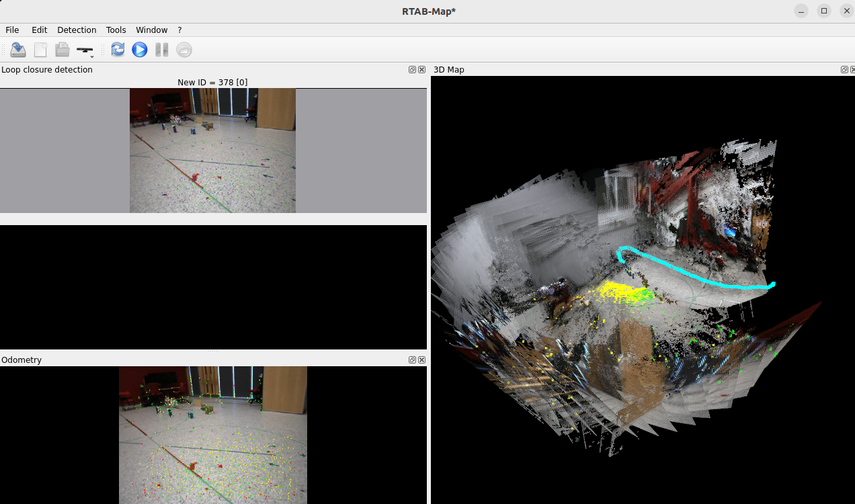Open the sensor source dropdown arrow
The width and height of the screenshot is (855, 504).
tap(92, 57)
